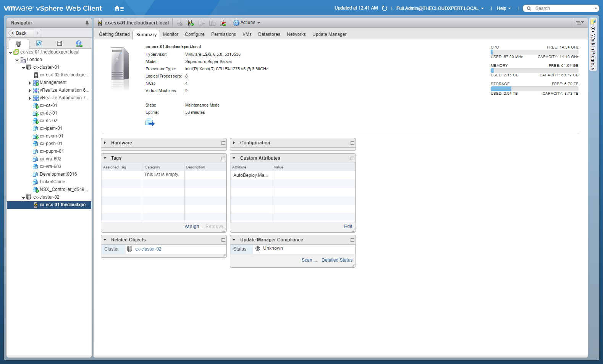Maximize the Update Manager Compliance panel
Viewport: 603px width, 364px height.
(352, 240)
